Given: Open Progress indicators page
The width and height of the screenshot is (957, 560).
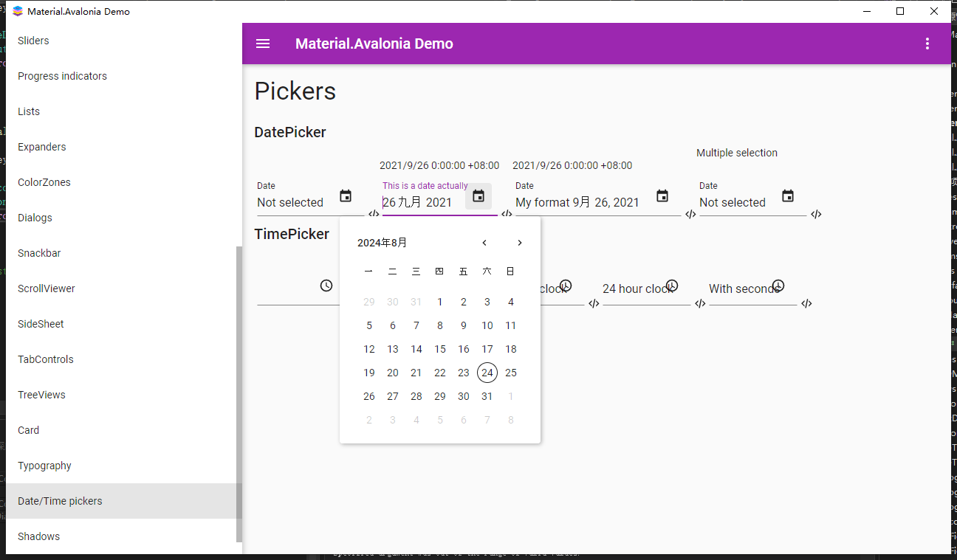Looking at the screenshot, I should click(121, 76).
